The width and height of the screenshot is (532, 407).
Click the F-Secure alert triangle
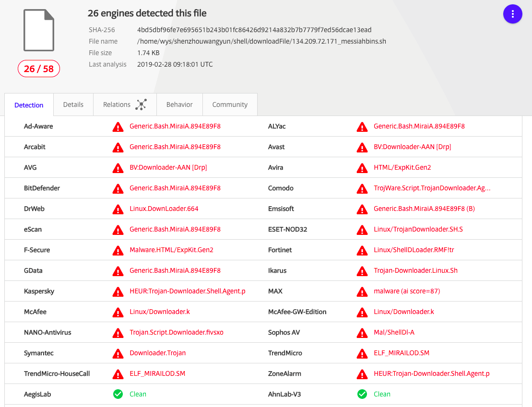pyautogui.click(x=118, y=251)
